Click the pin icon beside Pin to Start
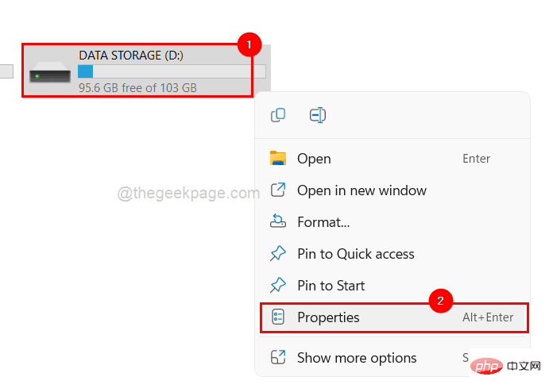Viewport: 549px width, 392px height. 278,285
